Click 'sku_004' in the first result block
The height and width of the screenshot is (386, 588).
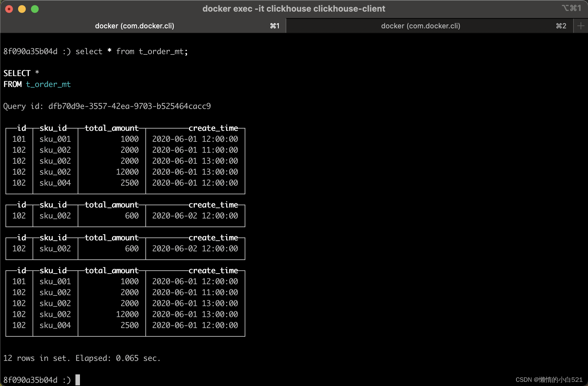(55, 183)
